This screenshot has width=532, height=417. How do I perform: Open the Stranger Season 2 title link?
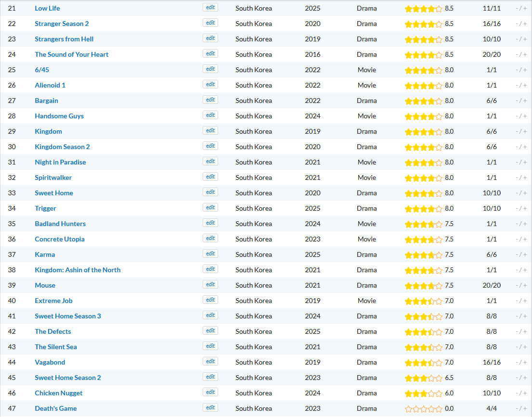pyautogui.click(x=62, y=24)
